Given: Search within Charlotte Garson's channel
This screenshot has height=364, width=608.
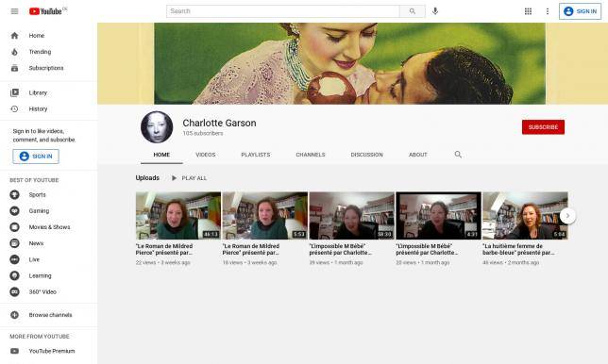Looking at the screenshot, I should click(x=458, y=155).
